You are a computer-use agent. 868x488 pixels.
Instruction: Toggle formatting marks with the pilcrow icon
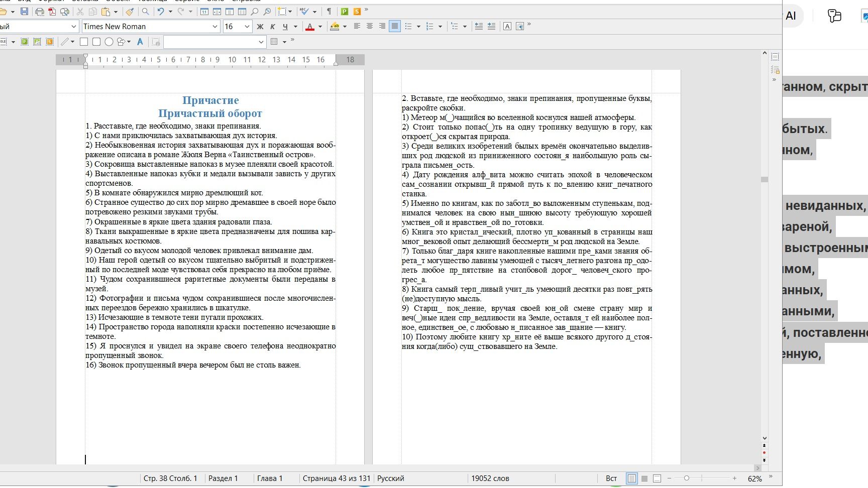(329, 12)
